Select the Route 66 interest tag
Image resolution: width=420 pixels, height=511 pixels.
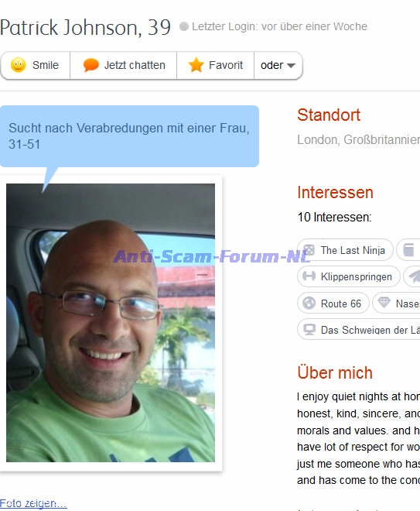click(333, 303)
